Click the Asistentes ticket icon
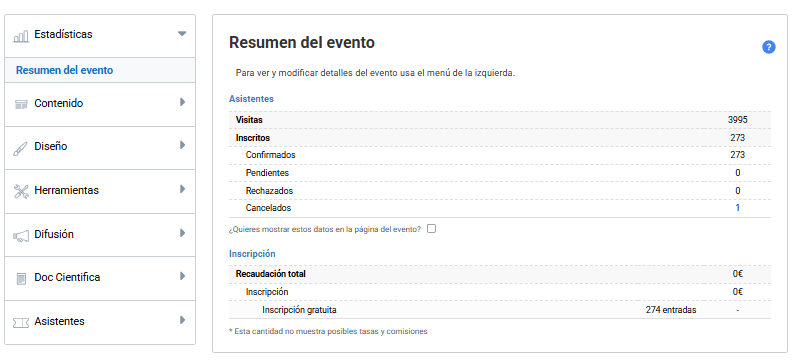The width and height of the screenshot is (804, 364). click(x=21, y=323)
